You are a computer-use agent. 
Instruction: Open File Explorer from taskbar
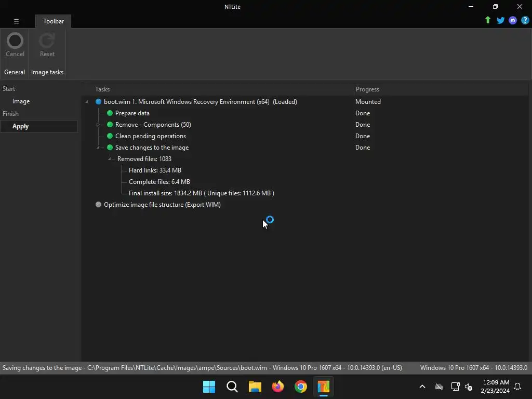click(255, 387)
